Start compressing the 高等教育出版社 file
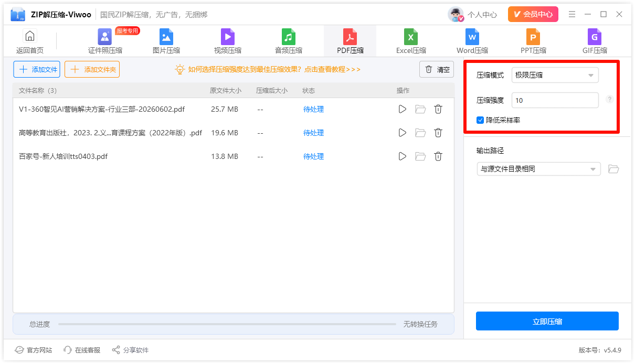The height and width of the screenshot is (364, 635). pos(403,133)
